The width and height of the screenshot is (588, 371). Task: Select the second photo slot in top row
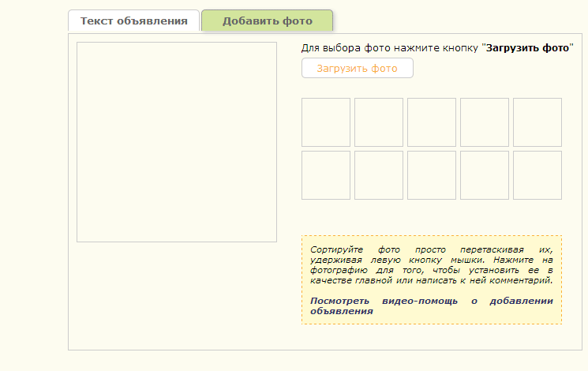coord(379,122)
